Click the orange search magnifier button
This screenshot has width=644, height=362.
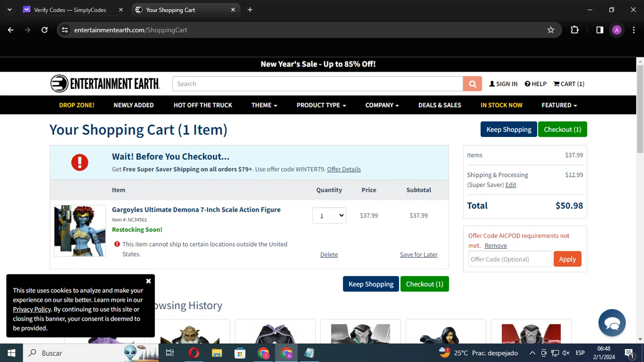tap(472, 84)
